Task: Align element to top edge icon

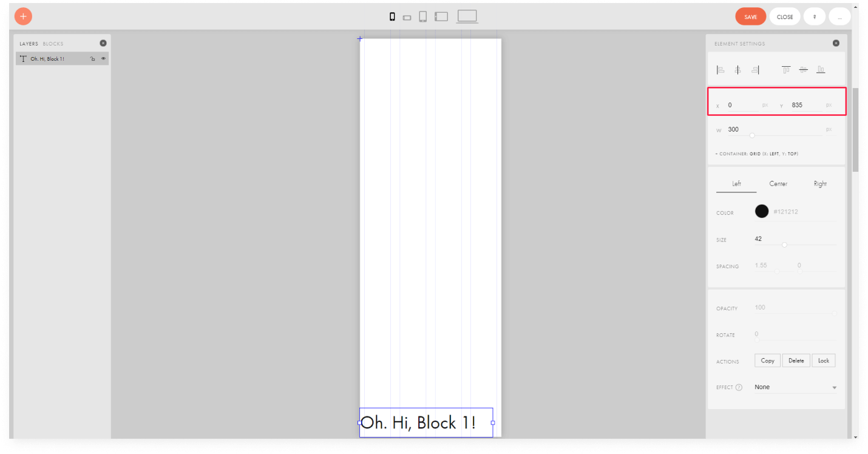Action: coord(786,70)
